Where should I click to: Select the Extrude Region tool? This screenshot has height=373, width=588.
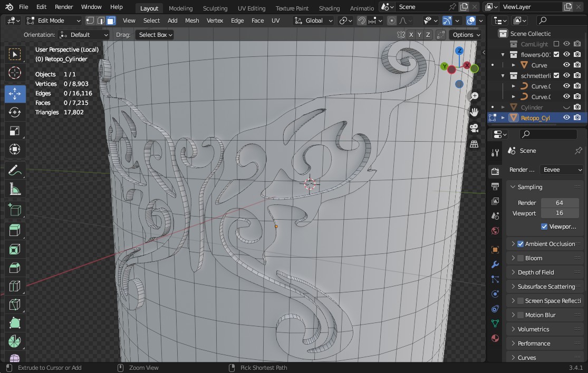click(15, 230)
